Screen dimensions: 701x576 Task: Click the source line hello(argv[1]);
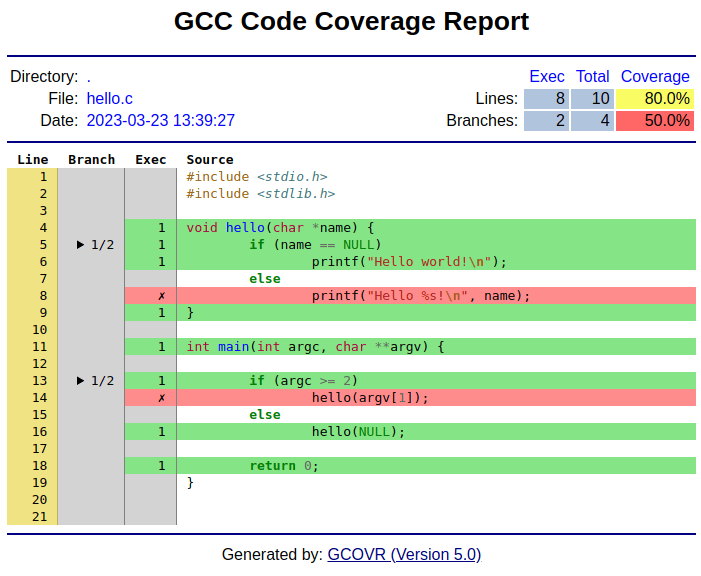[436, 398]
